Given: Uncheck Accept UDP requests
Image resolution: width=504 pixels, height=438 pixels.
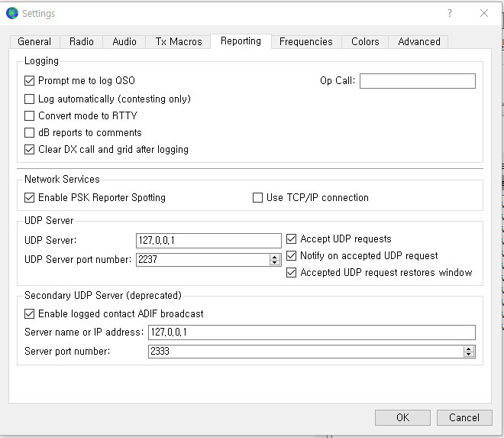Looking at the screenshot, I should [292, 238].
